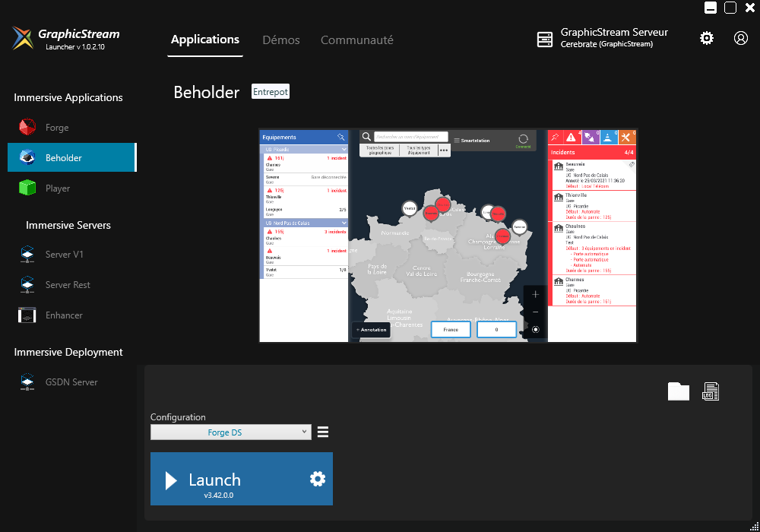
Task: Minimize the launcher window
Action: 711,8
